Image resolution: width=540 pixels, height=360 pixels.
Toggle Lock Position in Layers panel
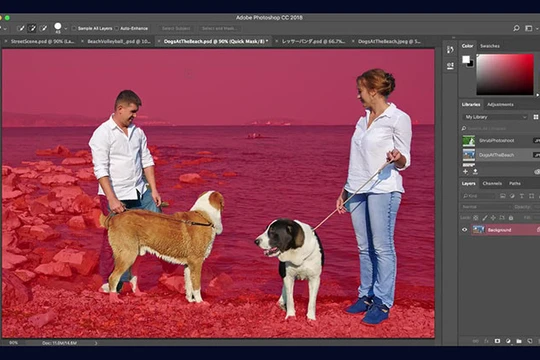493,218
